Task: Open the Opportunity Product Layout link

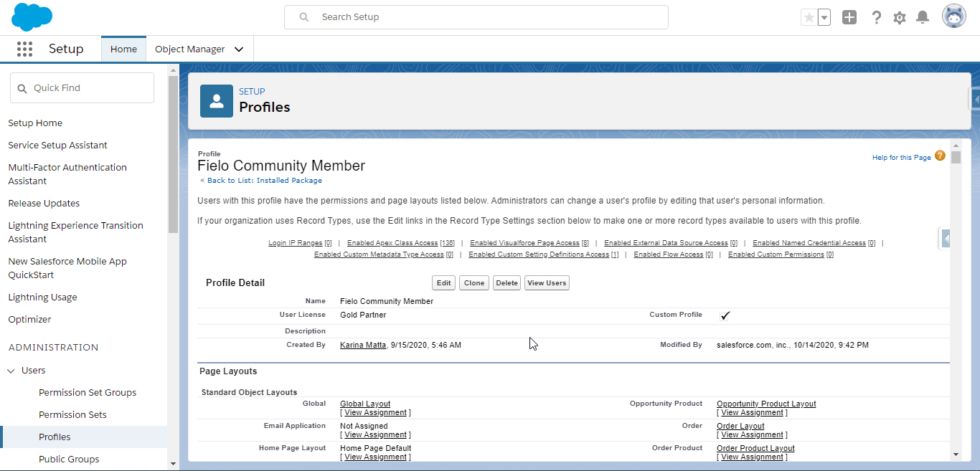Action: pyautogui.click(x=766, y=404)
